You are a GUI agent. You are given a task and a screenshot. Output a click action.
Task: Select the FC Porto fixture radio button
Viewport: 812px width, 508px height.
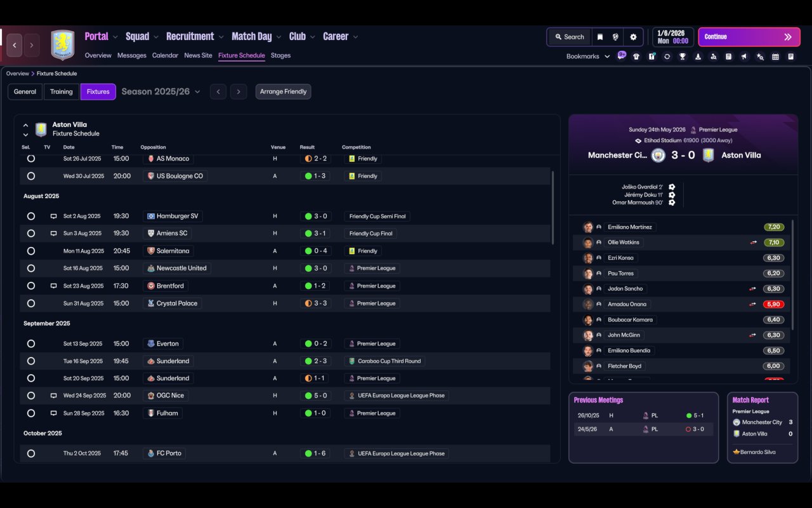(30, 453)
